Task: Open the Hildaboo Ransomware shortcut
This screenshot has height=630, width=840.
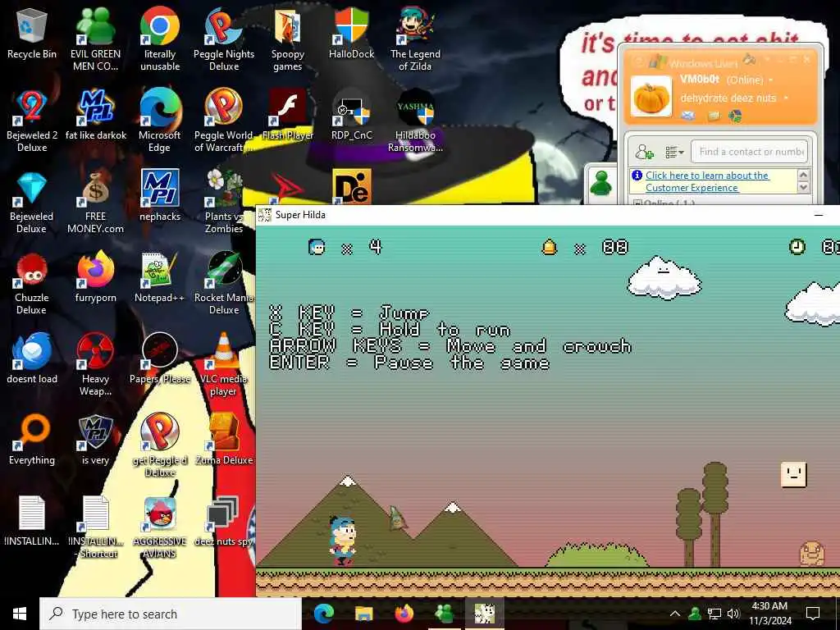Action: [x=415, y=120]
